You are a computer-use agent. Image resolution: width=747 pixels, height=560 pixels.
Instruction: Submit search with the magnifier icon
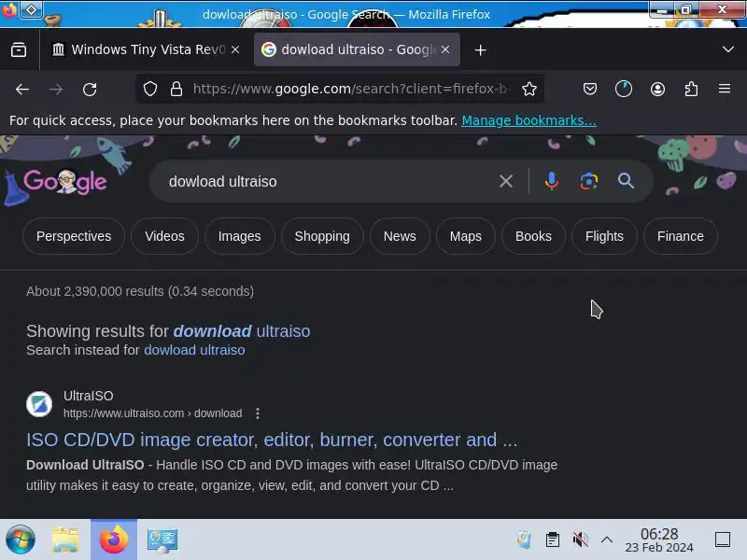(626, 181)
